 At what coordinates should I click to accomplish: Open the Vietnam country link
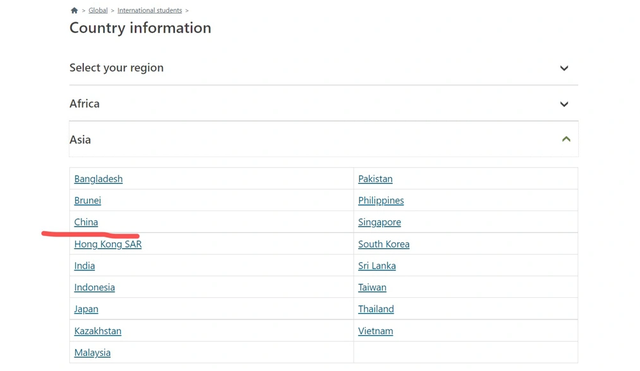click(376, 331)
